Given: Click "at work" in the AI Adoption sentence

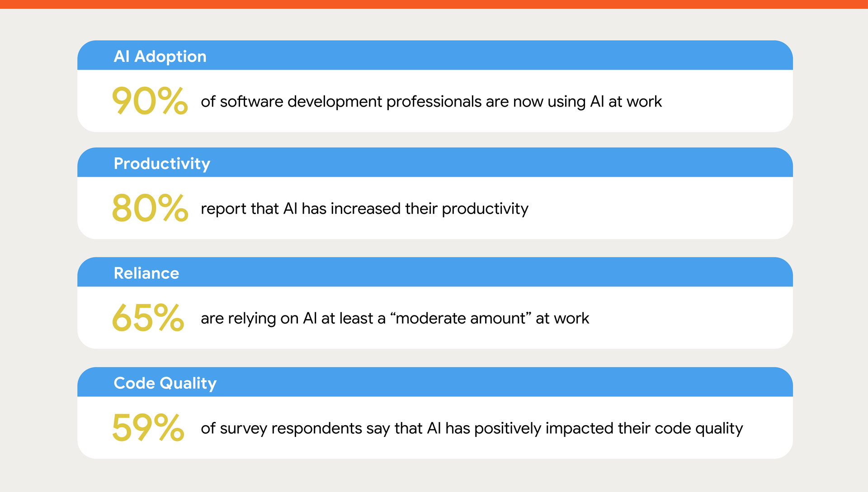Looking at the screenshot, I should click(635, 102).
